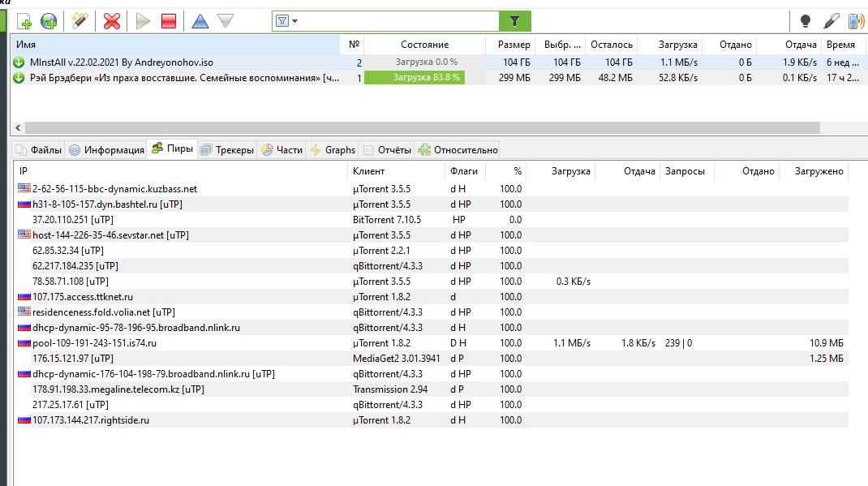Move torrent up with blue triangle icon

(200, 21)
